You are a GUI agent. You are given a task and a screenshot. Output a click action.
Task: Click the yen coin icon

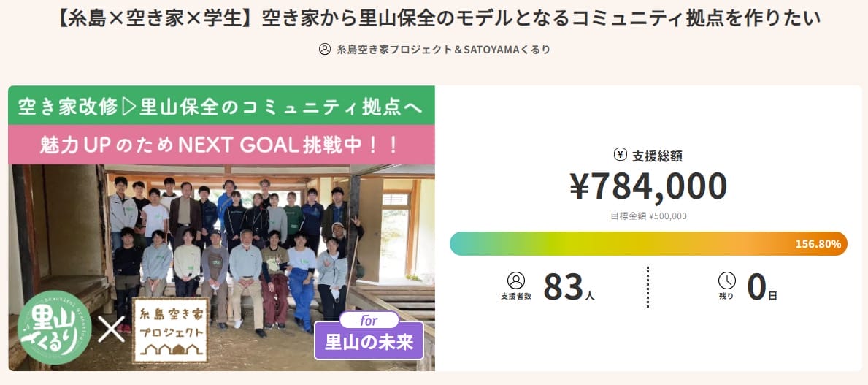tap(621, 155)
